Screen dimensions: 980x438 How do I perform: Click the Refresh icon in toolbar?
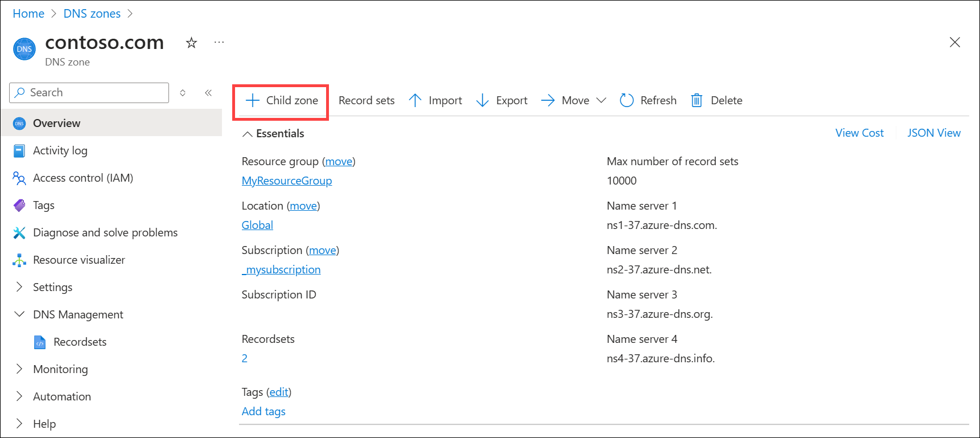coord(627,101)
